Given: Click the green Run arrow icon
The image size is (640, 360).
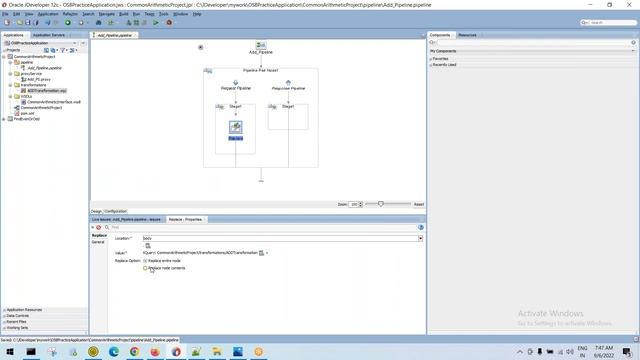Looking at the screenshot, I should click(x=156, y=22).
